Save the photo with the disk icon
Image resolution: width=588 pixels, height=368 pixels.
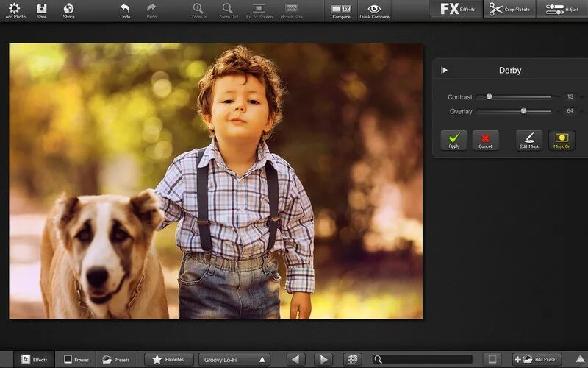[42, 8]
